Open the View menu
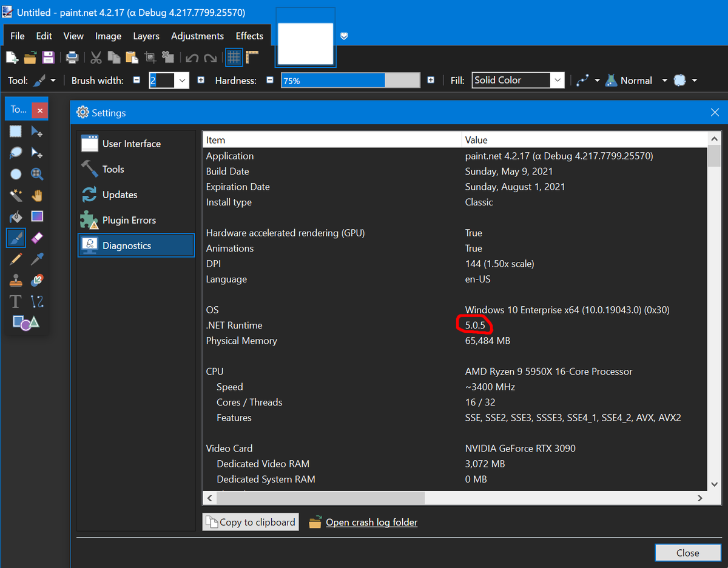Screen dimensions: 728x568 pos(73,36)
